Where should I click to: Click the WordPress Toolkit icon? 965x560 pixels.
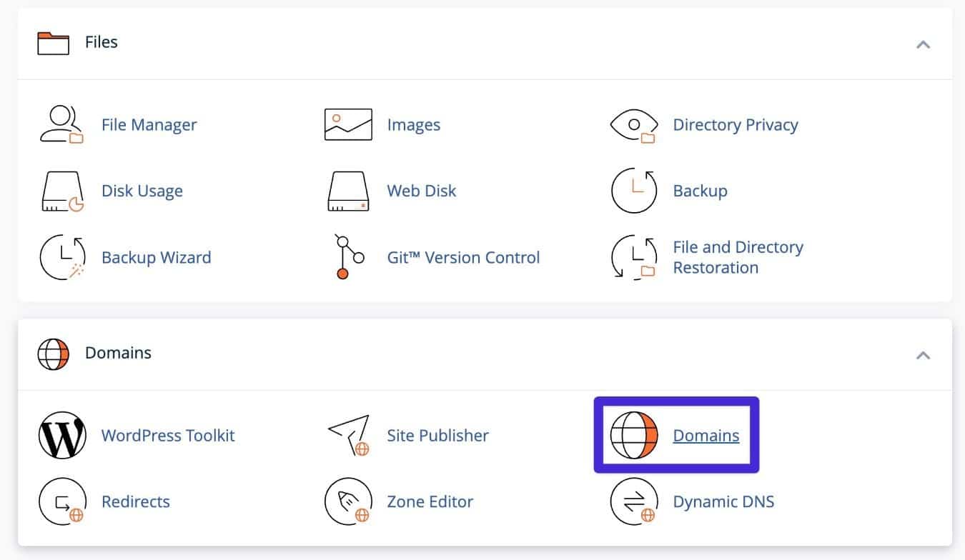tap(61, 434)
